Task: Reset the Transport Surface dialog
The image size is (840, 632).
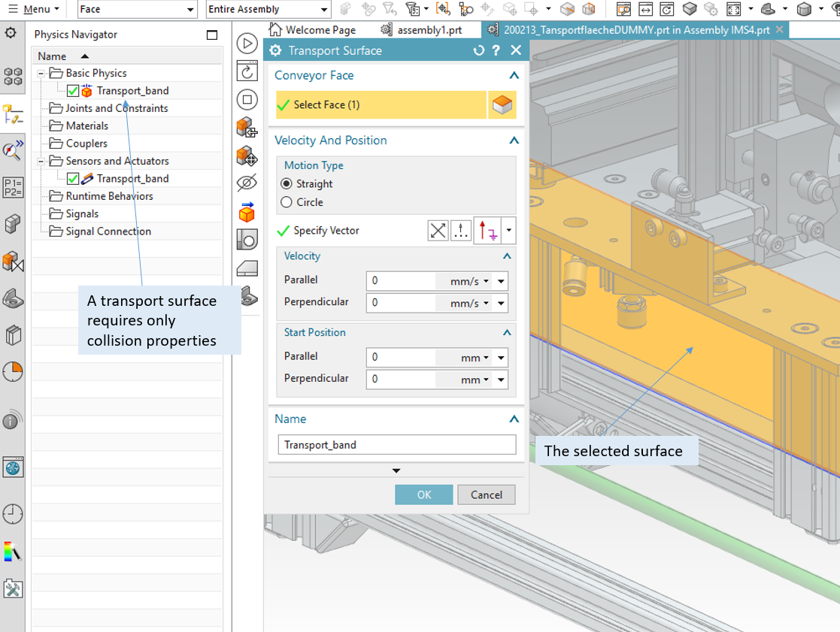Action: click(x=478, y=50)
